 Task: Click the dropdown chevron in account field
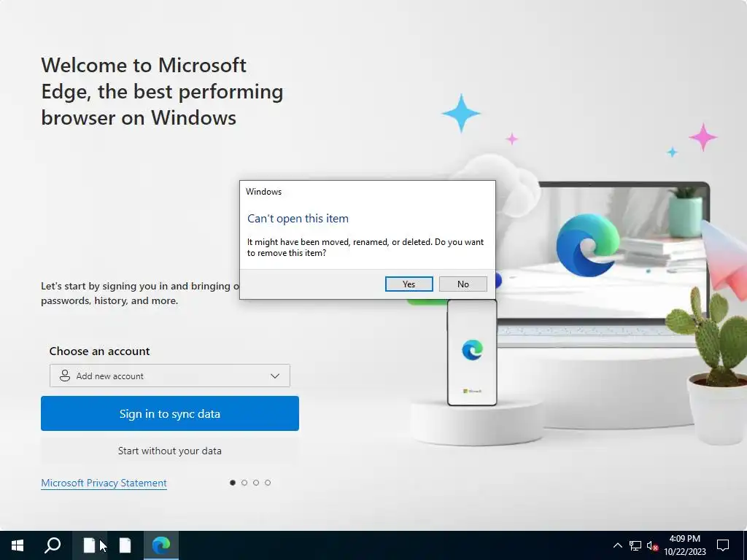tap(275, 376)
